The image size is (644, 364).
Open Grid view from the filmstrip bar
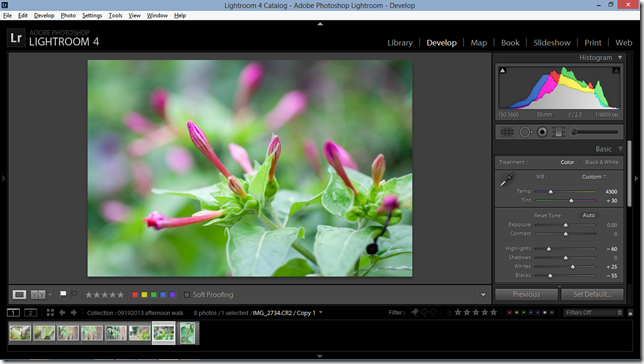pos(50,313)
